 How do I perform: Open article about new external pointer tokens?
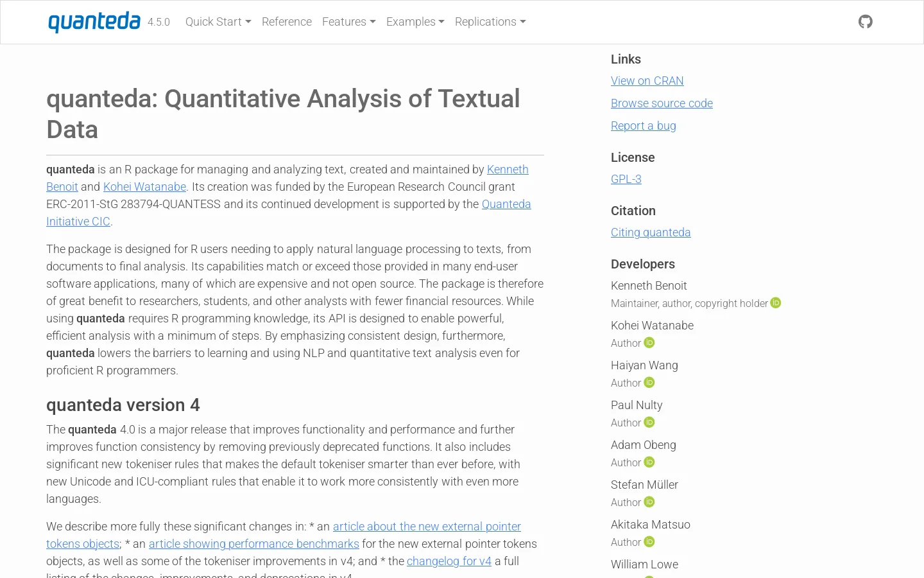pyautogui.click(x=427, y=527)
